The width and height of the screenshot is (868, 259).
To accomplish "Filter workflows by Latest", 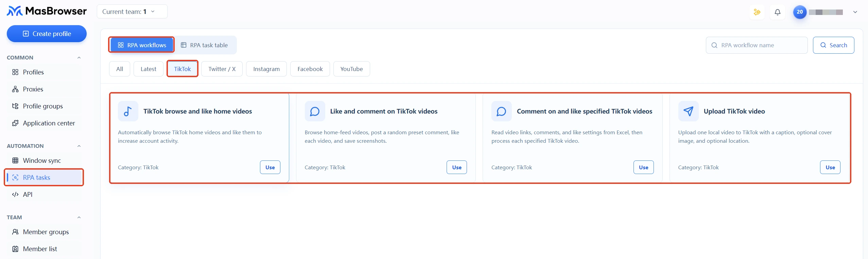I will [149, 69].
